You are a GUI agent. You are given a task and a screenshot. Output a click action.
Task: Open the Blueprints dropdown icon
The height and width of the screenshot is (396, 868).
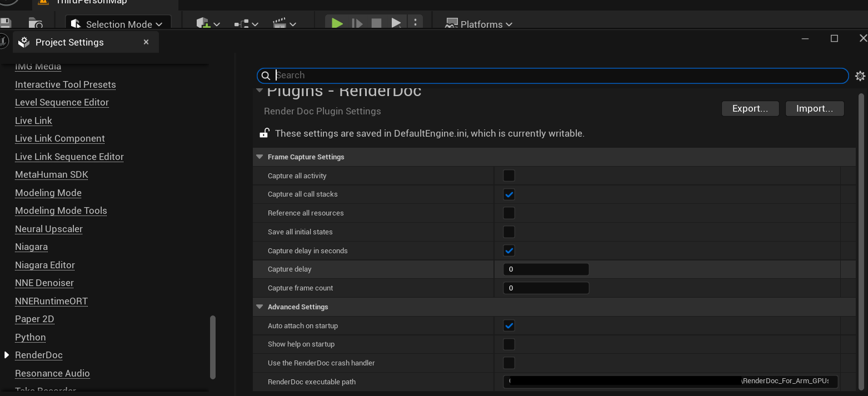246,24
